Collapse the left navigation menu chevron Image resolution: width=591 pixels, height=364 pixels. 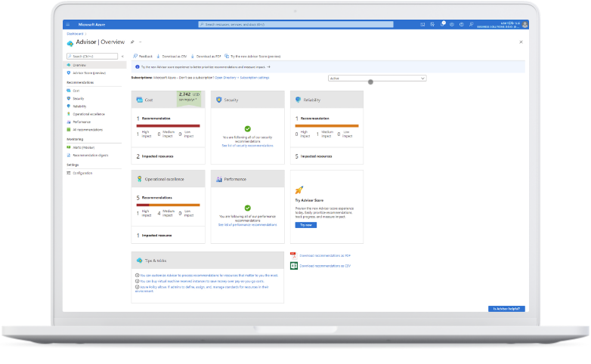click(122, 56)
